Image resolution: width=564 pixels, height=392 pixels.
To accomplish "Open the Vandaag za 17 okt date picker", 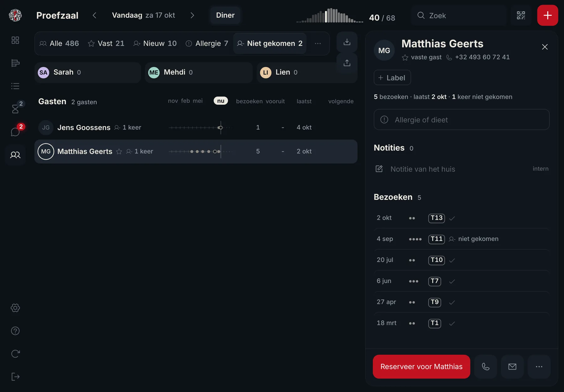I will tap(144, 15).
